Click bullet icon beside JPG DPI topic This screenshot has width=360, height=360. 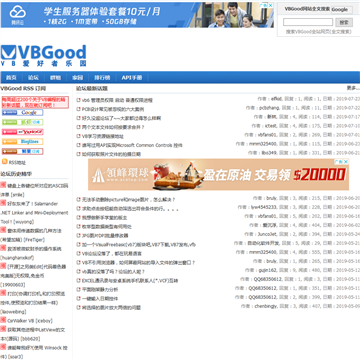pyautogui.click(x=79, y=235)
